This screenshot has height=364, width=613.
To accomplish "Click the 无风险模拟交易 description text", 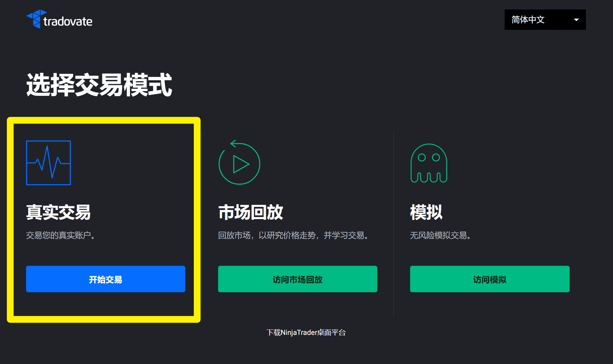I will pos(440,235).
